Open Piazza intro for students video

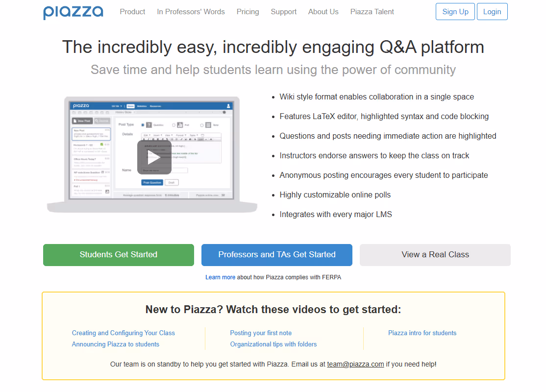(422, 333)
